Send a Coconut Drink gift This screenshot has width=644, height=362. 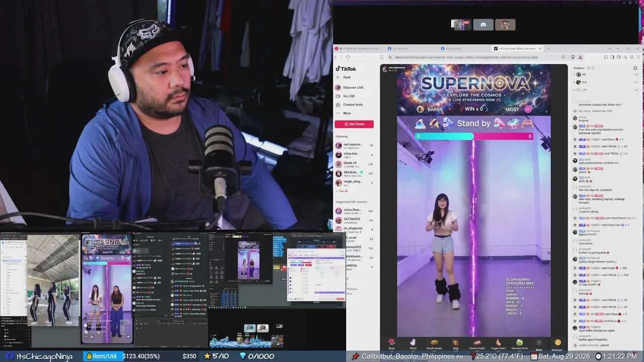point(519,344)
